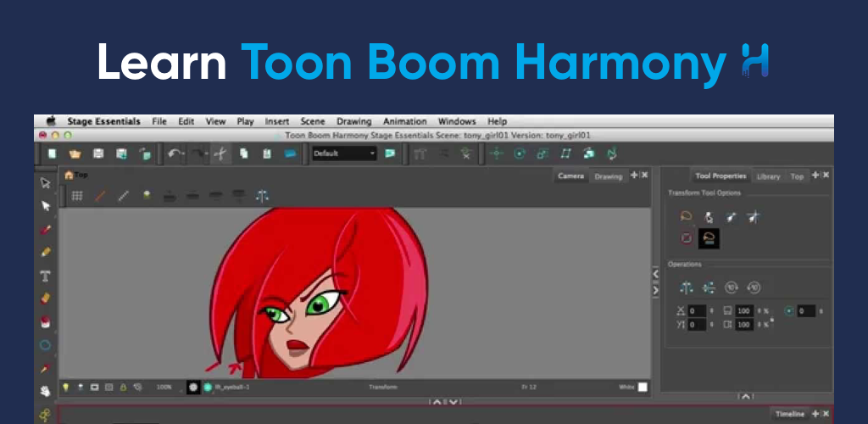Open the View menu
This screenshot has height=424, width=868.
coord(216,121)
